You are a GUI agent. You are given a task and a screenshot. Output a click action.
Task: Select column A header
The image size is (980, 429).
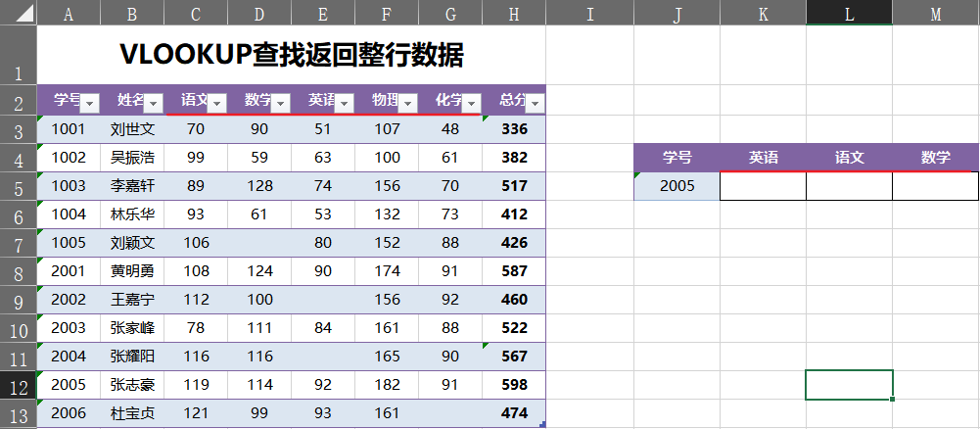[69, 13]
